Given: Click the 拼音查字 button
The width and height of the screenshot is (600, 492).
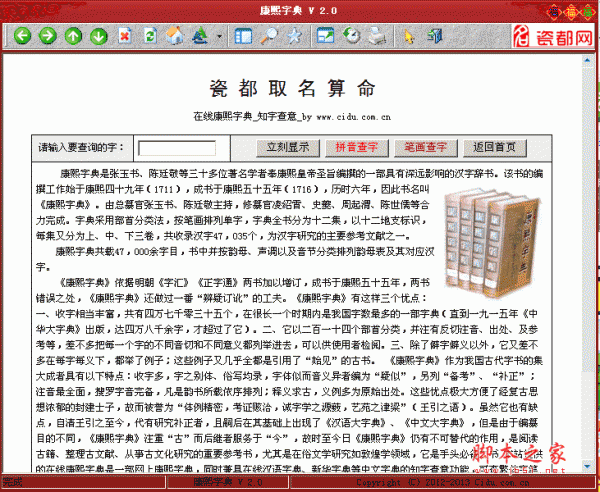Looking at the screenshot, I should tap(357, 148).
